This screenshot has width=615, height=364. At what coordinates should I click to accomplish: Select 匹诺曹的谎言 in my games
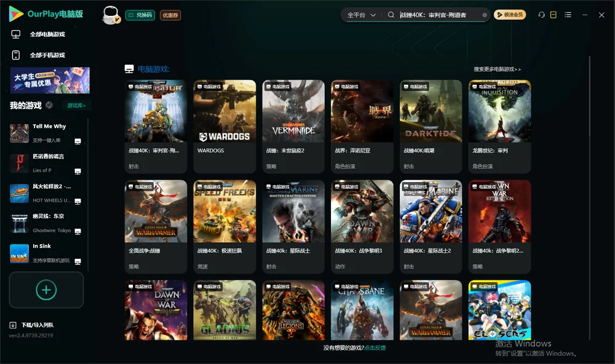pyautogui.click(x=46, y=164)
